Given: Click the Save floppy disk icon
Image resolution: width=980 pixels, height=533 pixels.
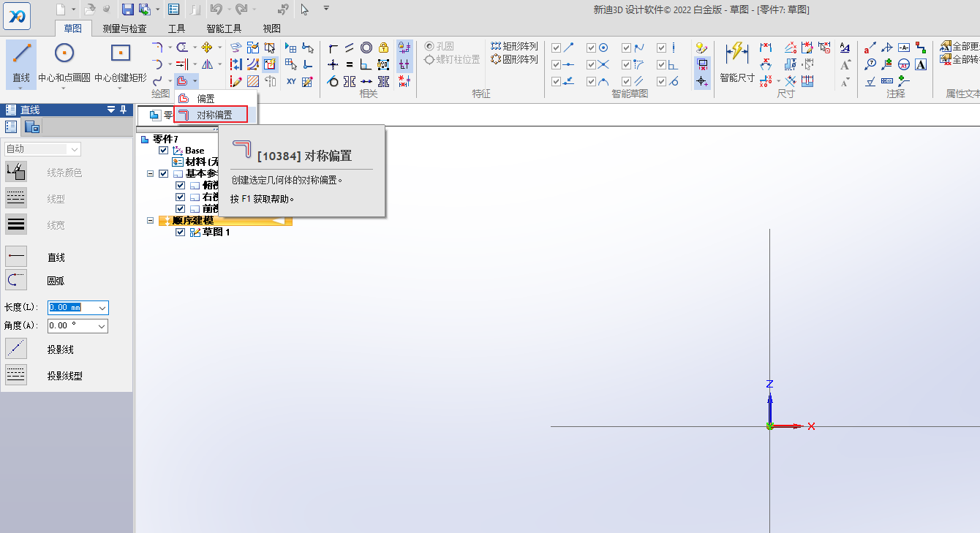Looking at the screenshot, I should 127,9.
